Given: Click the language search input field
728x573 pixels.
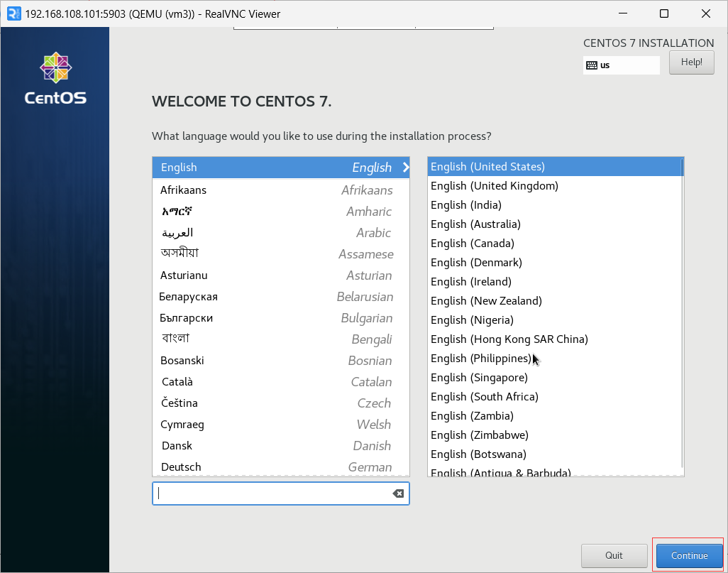Looking at the screenshot, I should pos(280,493).
